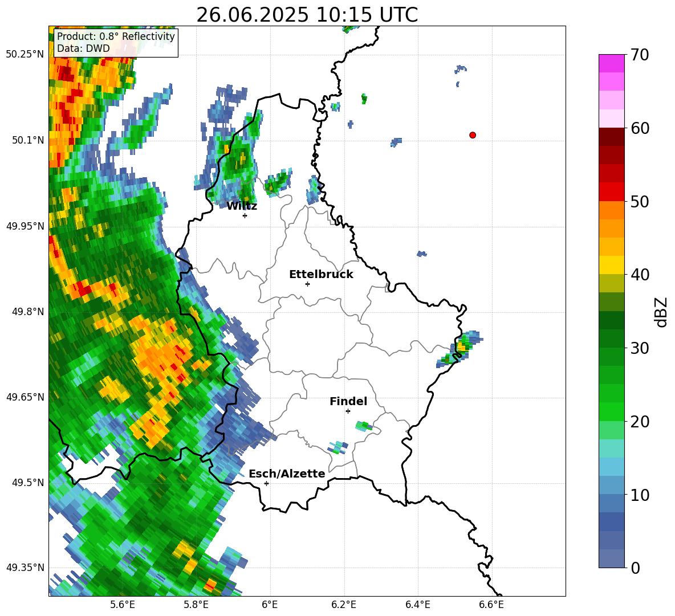Click the 49.95°N latitude label
Viewport: 675px width, 616px height.
pos(25,226)
